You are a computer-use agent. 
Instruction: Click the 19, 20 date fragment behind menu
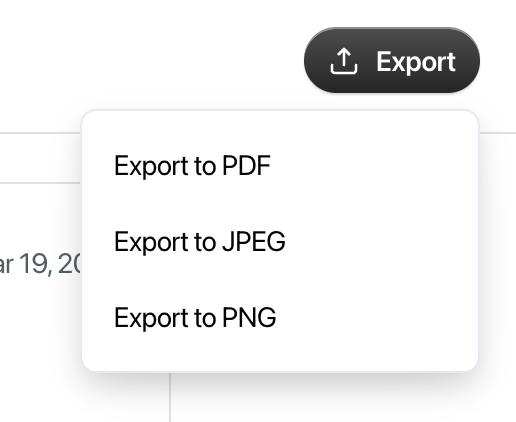50,263
